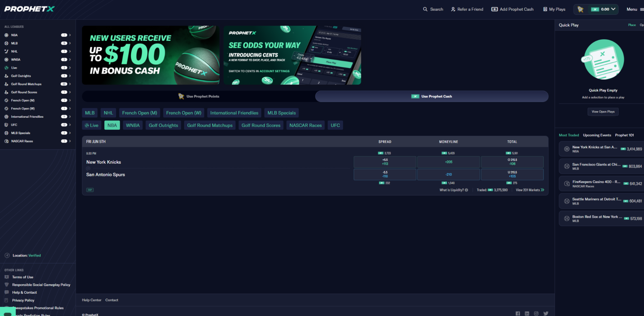Viewport: 644px width, 316px height.
Task: Open the Help Center footer link
Action: pyautogui.click(x=91, y=300)
